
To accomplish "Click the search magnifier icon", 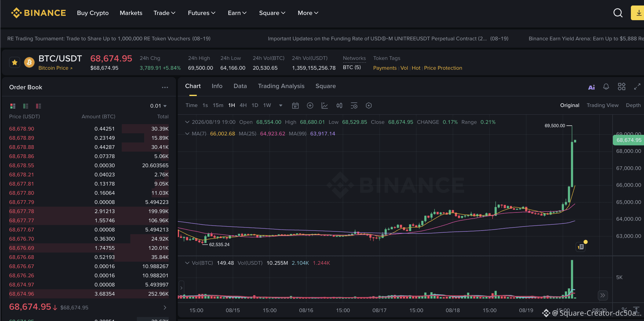I will coord(618,13).
